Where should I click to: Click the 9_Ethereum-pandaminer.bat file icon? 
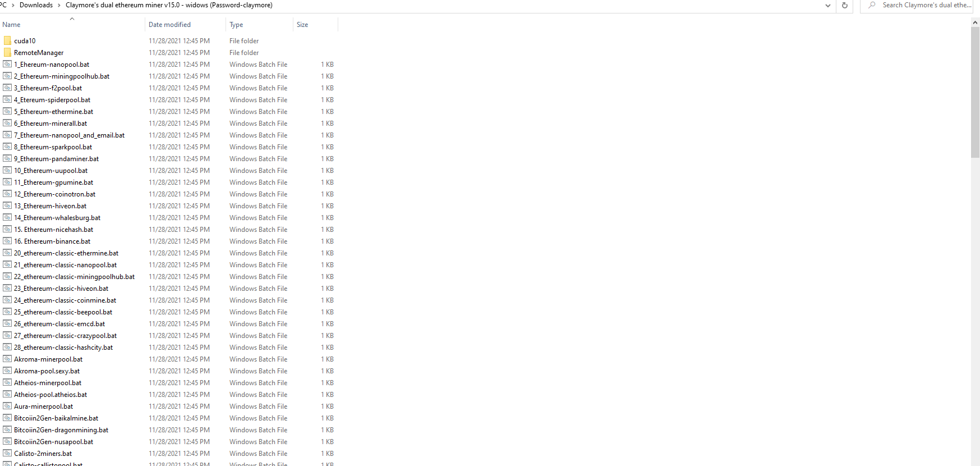pyautogui.click(x=7, y=158)
